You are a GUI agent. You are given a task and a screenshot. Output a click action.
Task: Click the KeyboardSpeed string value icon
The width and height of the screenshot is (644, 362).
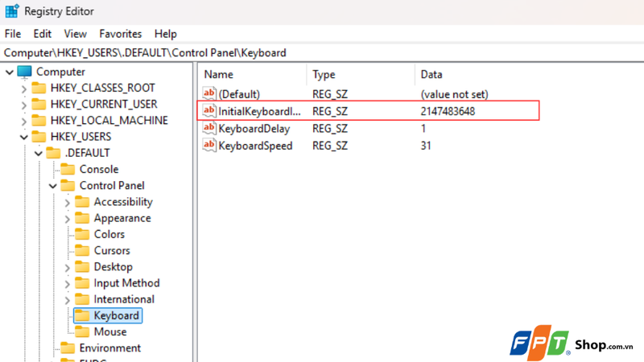[x=209, y=146]
